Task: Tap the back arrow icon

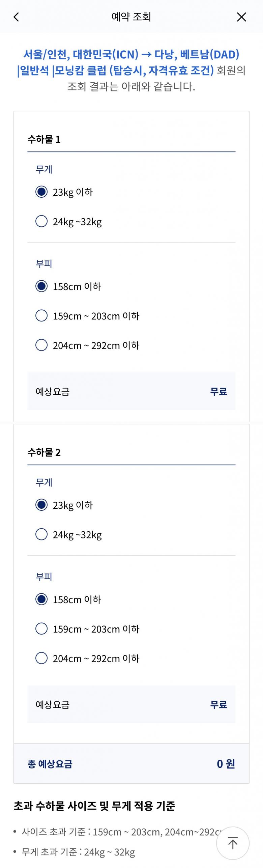Action: pos(16,17)
